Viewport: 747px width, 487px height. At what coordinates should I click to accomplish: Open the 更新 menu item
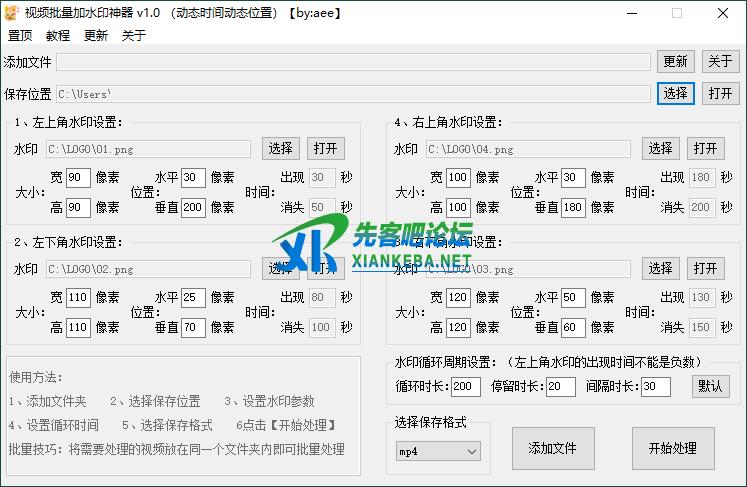coord(96,35)
